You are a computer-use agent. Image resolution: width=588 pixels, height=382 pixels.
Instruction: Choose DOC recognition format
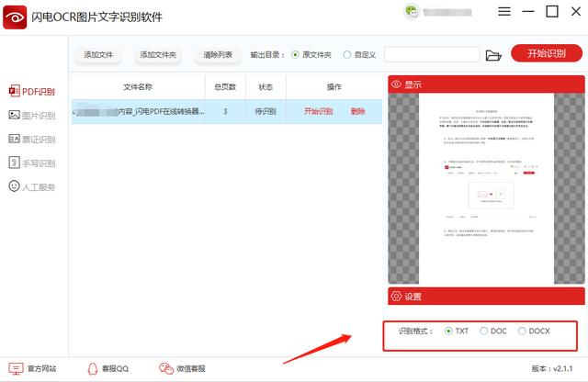[493, 331]
